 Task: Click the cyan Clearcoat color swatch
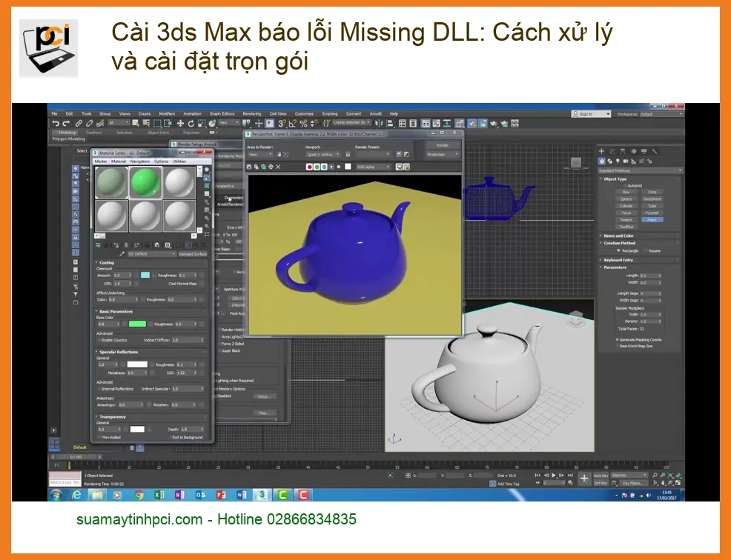point(145,275)
